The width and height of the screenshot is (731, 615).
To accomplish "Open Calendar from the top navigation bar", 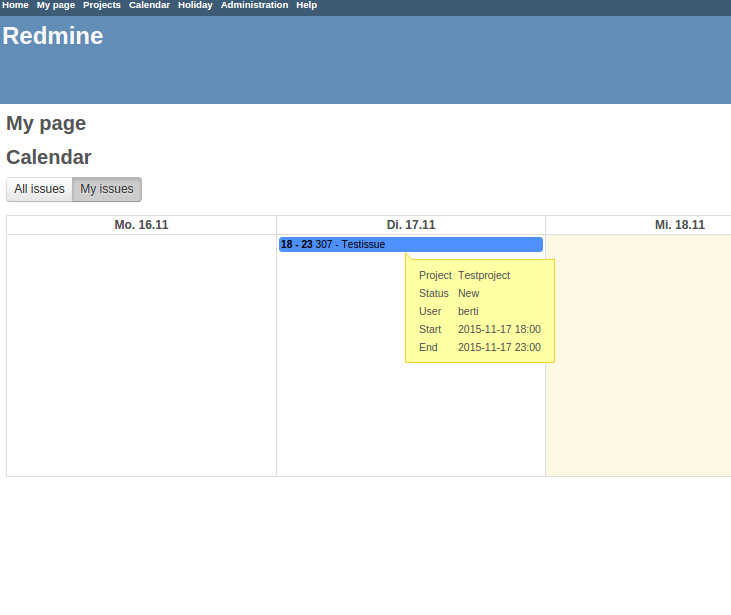I will click(149, 5).
